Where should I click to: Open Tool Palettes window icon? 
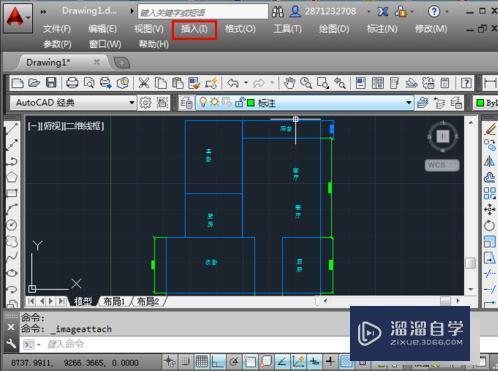pyautogui.click(x=394, y=83)
